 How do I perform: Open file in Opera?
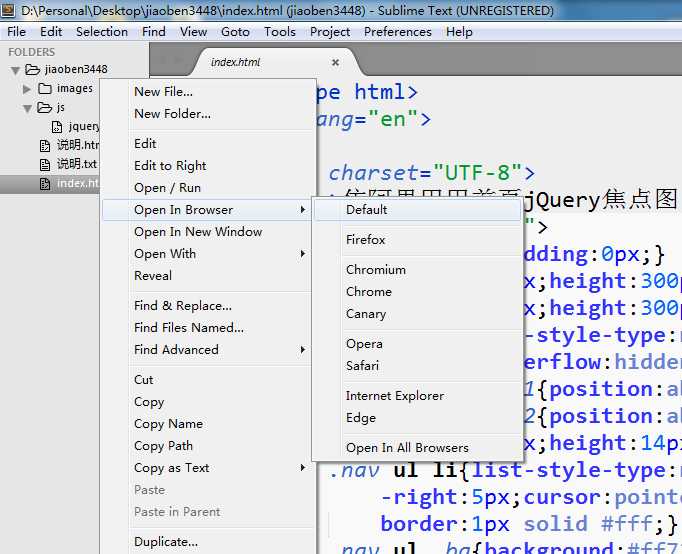click(x=417, y=344)
